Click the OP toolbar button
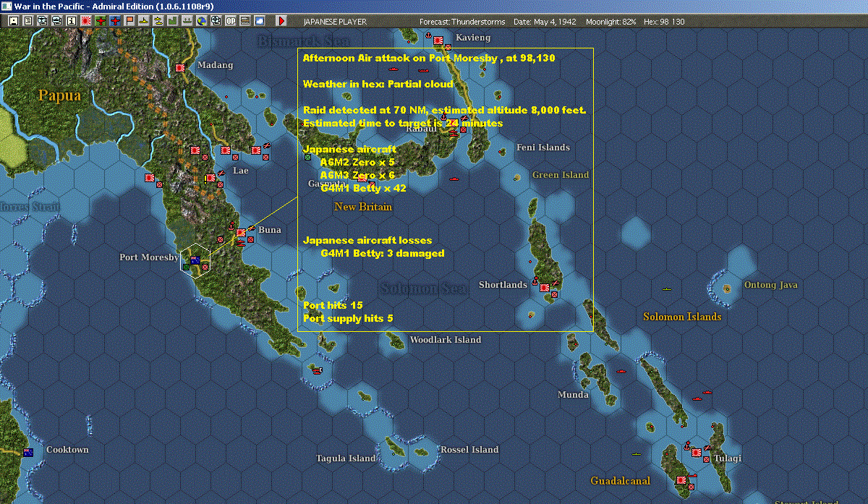This screenshot has width=868, height=504. click(230, 21)
